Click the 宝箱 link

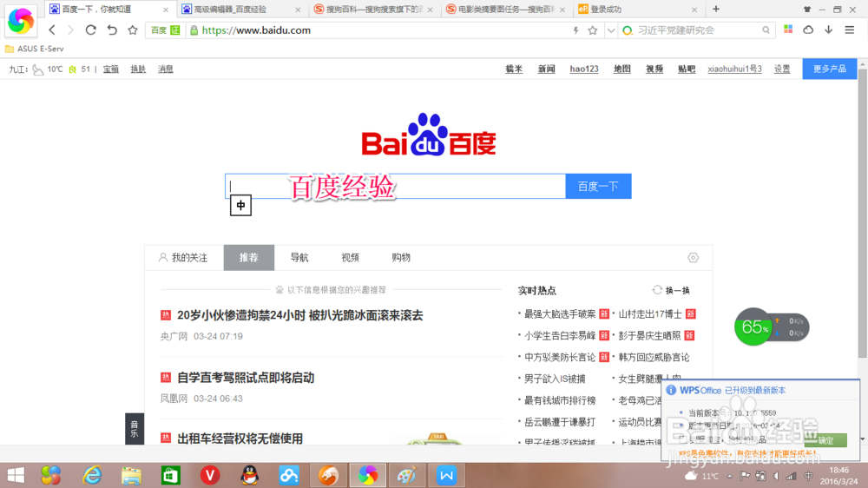click(111, 69)
